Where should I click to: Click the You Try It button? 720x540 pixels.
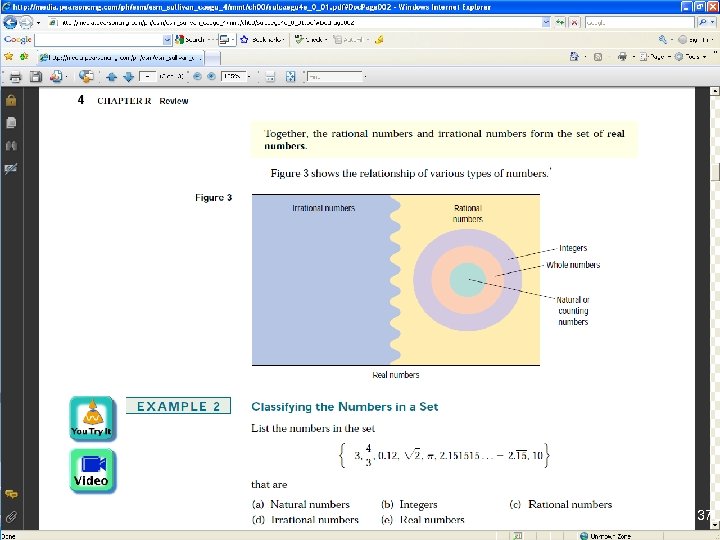pyautogui.click(x=92, y=419)
